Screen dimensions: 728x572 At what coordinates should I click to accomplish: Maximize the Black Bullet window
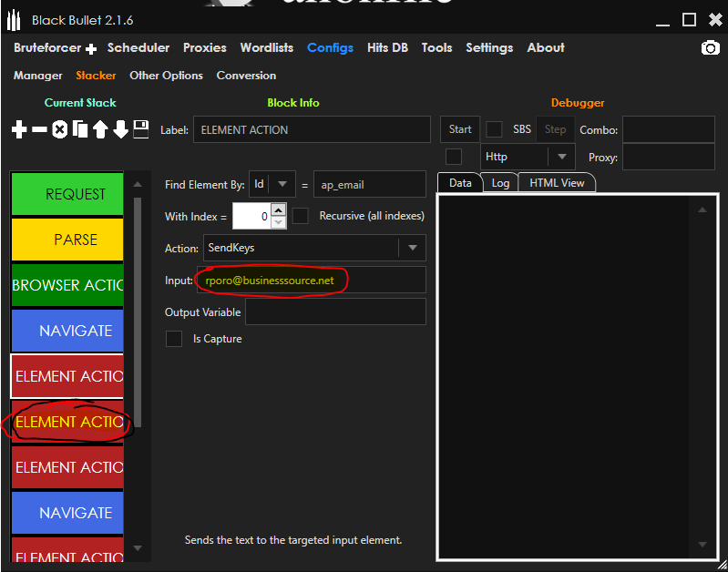[x=689, y=19]
